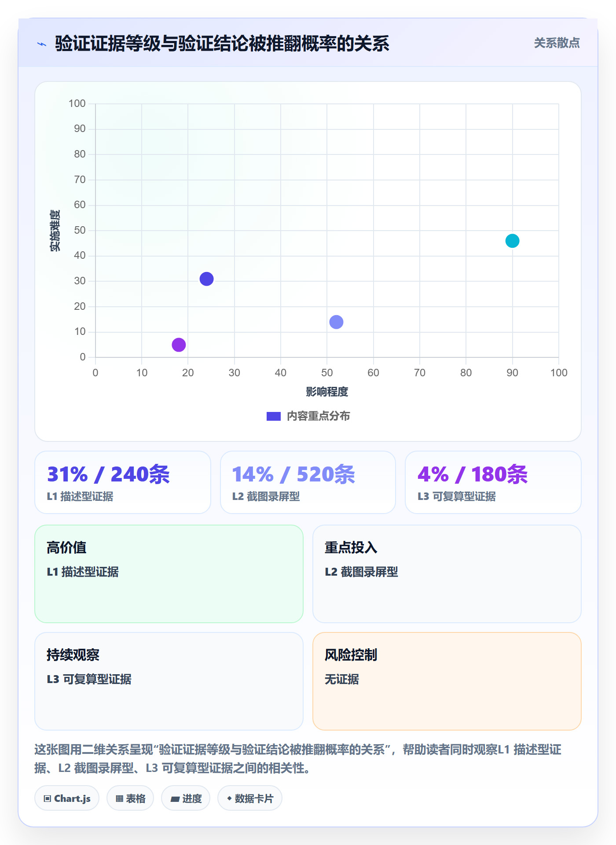
Task: Select the 持续观察 quadrant card
Action: [x=169, y=681]
